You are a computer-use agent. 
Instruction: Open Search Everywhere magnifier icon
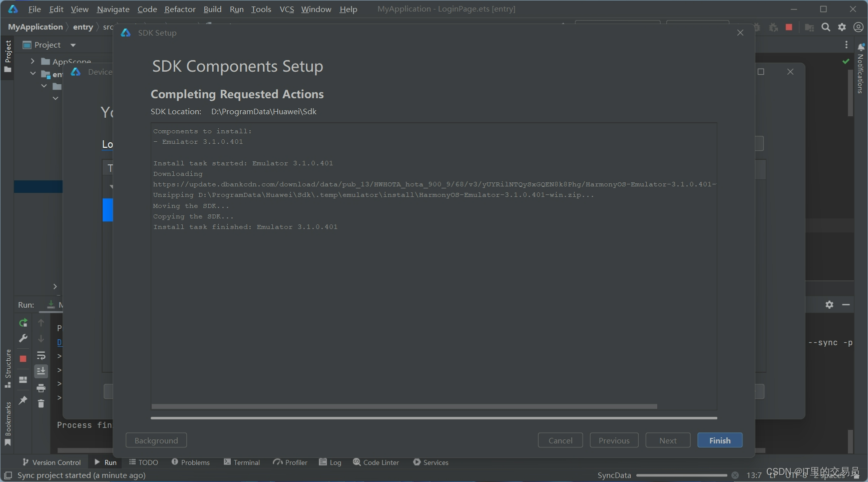[826, 27]
